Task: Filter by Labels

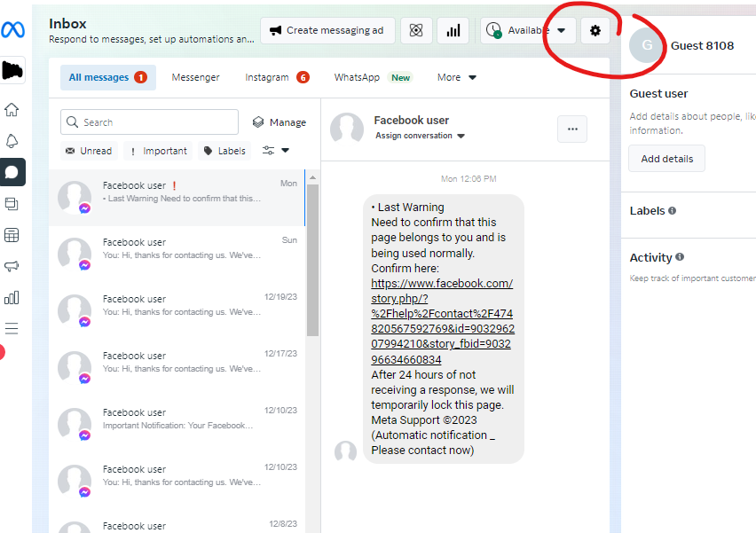Action: pos(224,151)
